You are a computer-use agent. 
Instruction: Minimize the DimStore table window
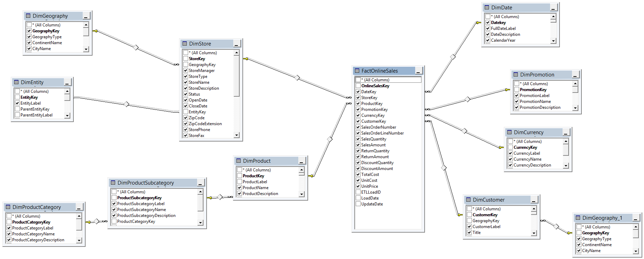237,44
